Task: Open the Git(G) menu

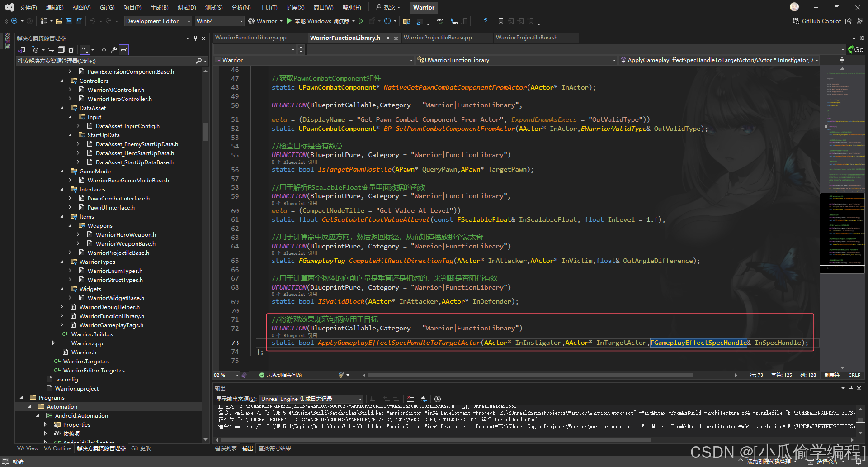Action: pos(107,7)
